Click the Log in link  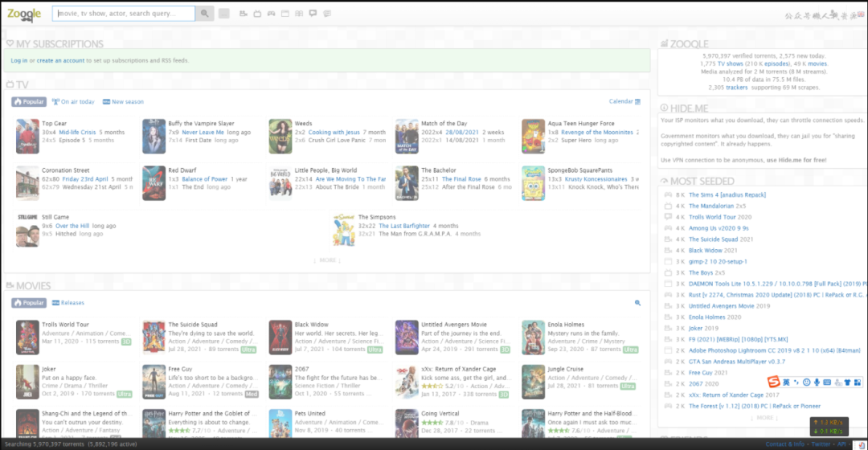(x=18, y=60)
